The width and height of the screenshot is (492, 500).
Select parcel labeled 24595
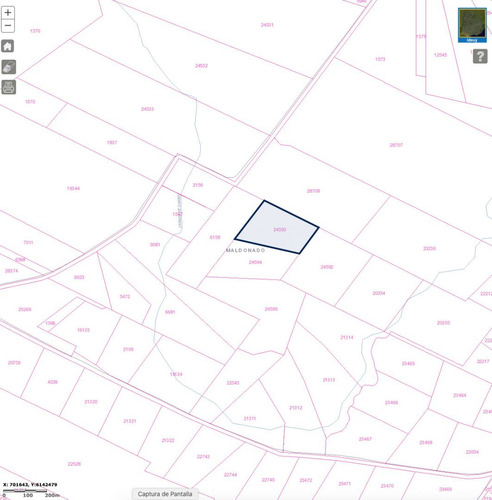271,309
